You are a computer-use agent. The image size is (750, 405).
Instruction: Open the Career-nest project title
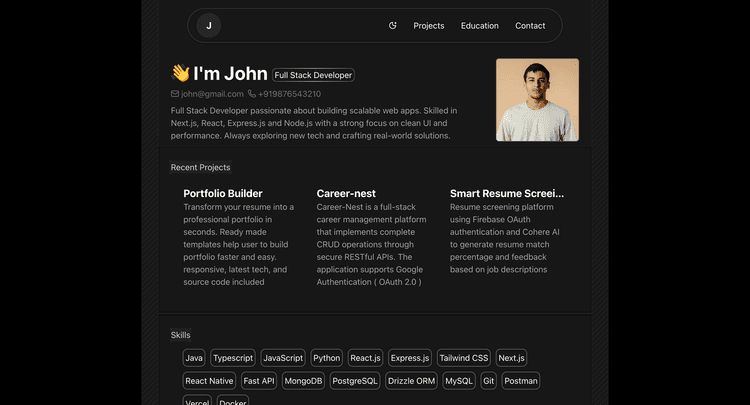click(346, 193)
